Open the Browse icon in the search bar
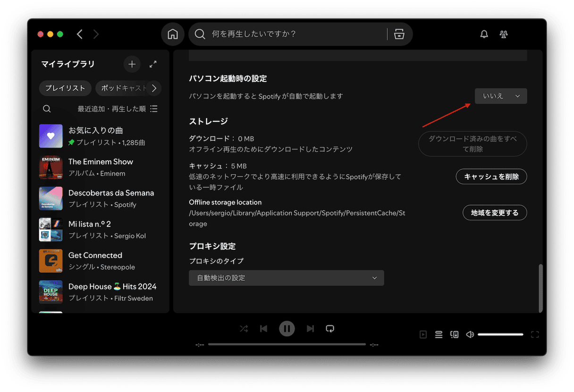Screen dimensions: 574x392 click(x=399, y=34)
